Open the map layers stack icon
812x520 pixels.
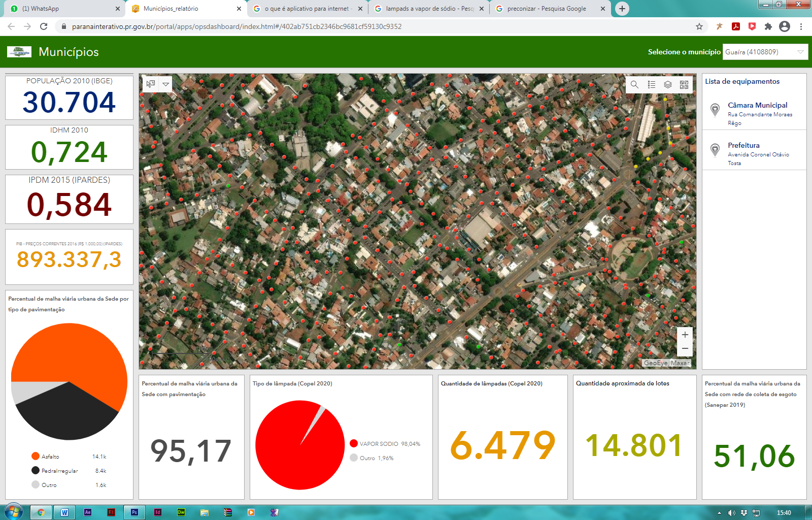(x=668, y=85)
